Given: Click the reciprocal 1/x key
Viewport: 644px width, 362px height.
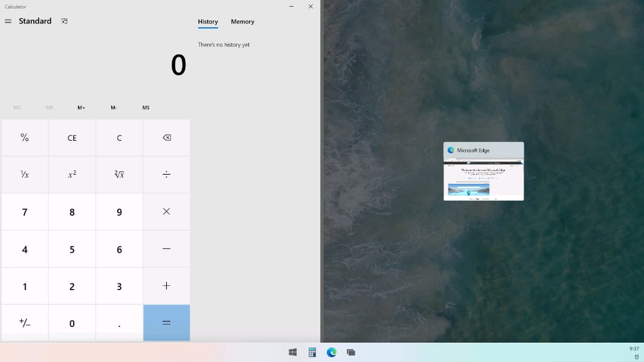Looking at the screenshot, I should click(x=25, y=175).
